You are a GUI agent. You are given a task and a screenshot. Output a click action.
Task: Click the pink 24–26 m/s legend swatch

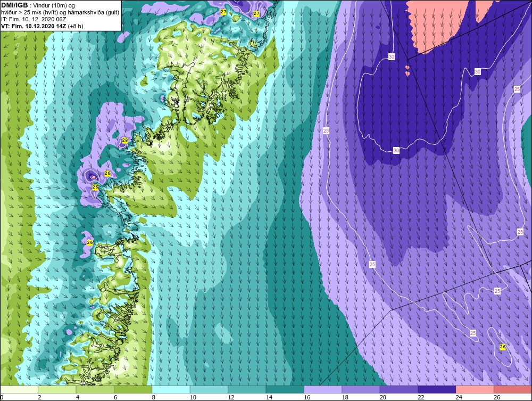[x=475, y=389]
